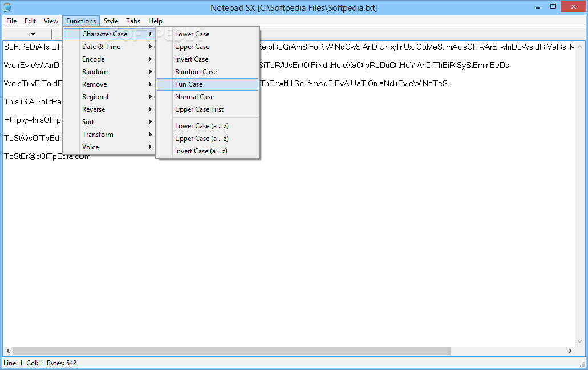This screenshot has width=588, height=370.
Task: Expand the Encode submenu
Action: tap(110, 59)
